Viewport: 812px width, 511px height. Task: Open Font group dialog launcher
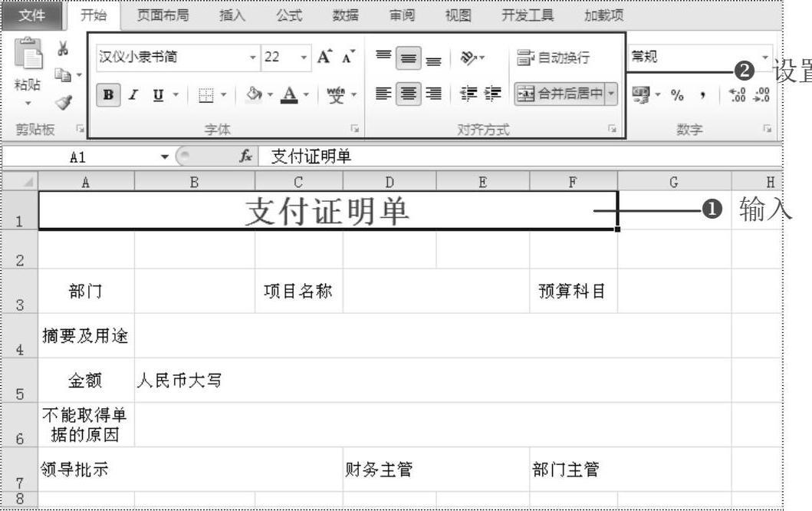point(355,129)
